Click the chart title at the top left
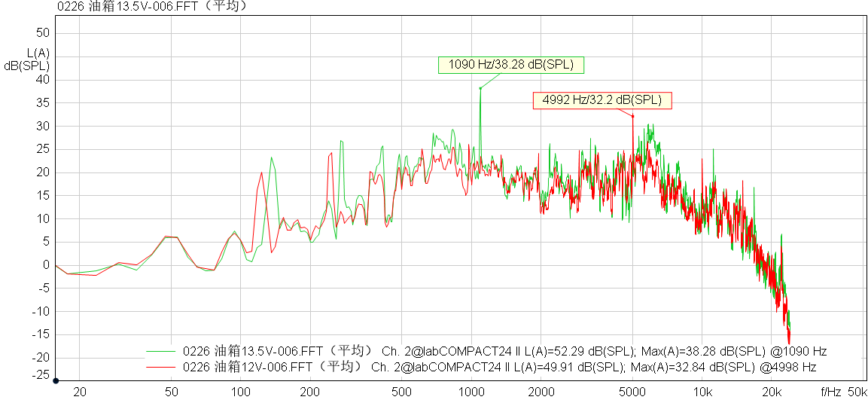The image size is (868, 406). coord(153,7)
